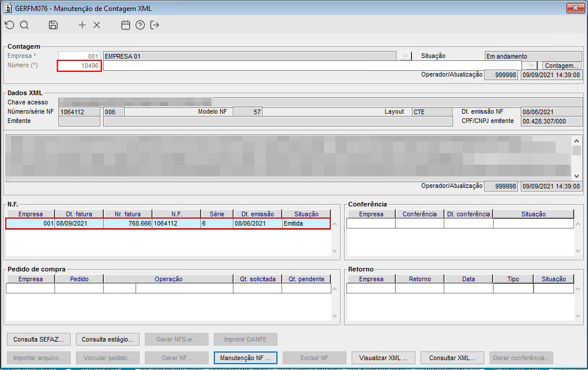Click the lookup icon beside EMPRESA 01
Image resolution: width=588 pixels, height=370 pixels.
point(405,56)
